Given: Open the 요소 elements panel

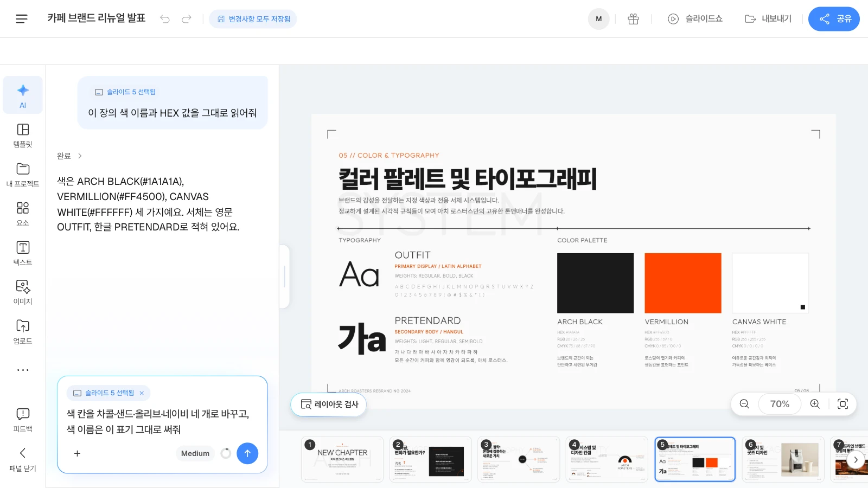Looking at the screenshot, I should (23, 214).
